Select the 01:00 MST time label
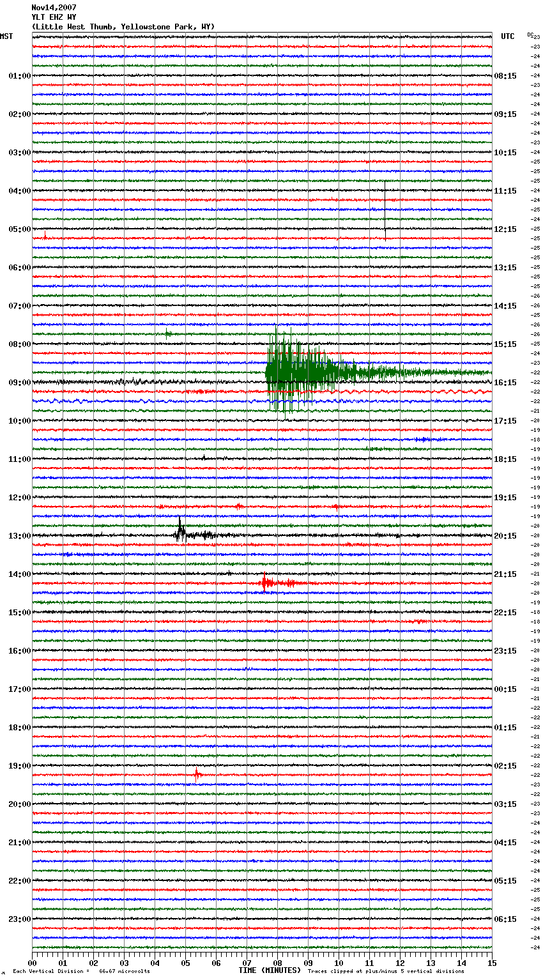 (20, 76)
